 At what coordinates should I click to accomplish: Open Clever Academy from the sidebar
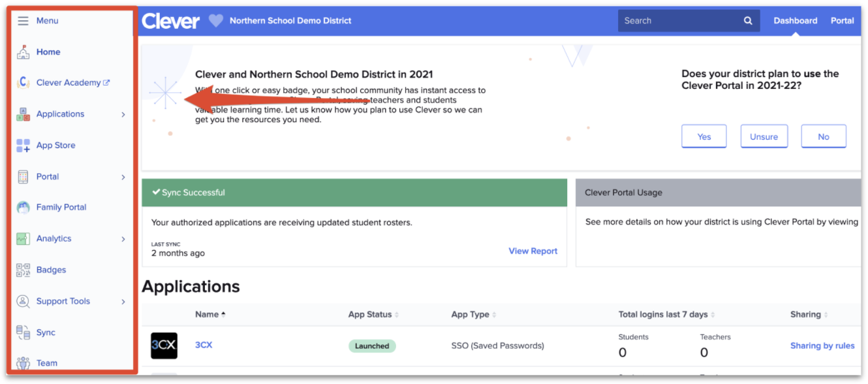click(67, 82)
